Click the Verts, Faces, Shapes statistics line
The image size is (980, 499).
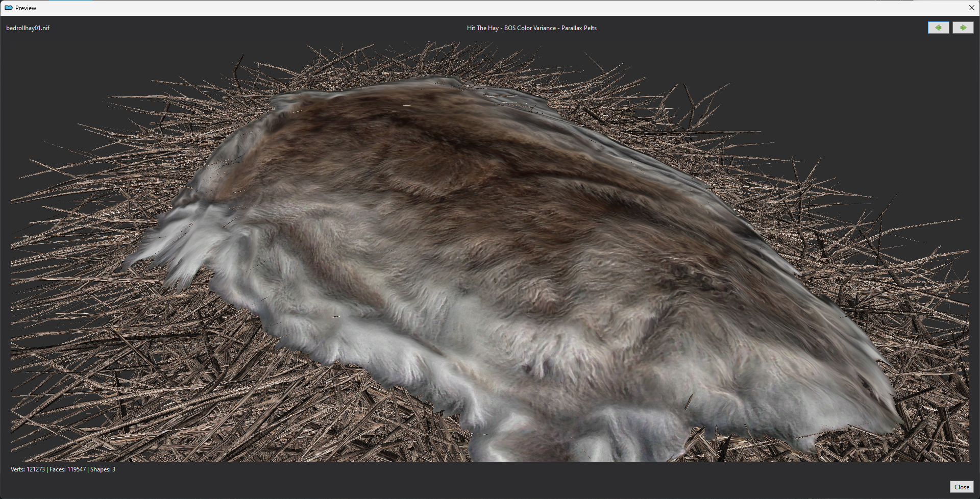[x=63, y=469]
